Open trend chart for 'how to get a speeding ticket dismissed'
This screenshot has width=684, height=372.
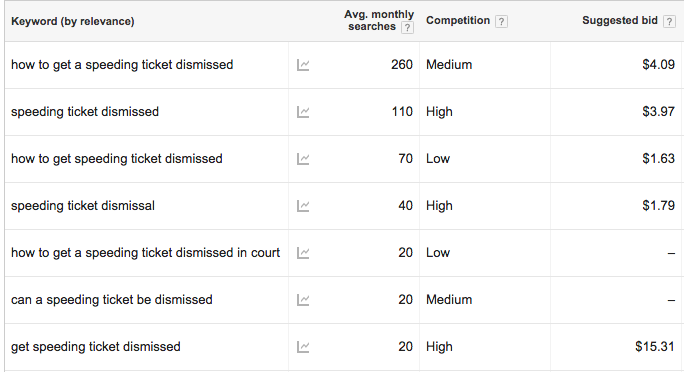point(303,65)
